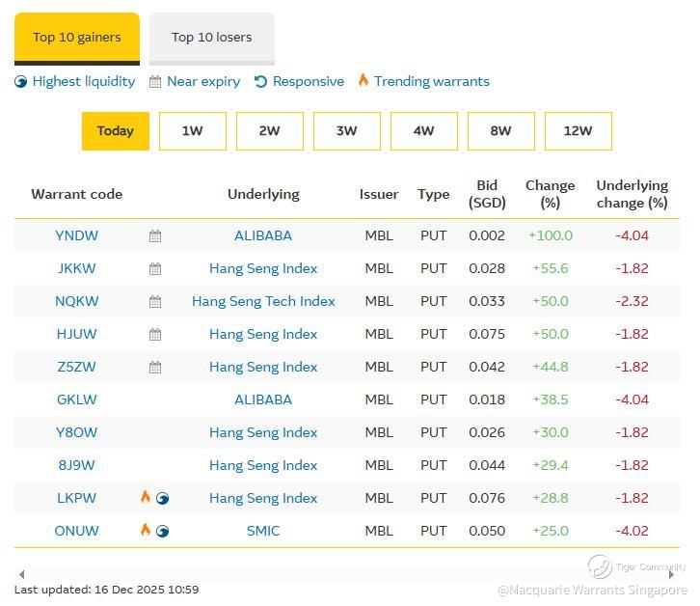Open Hang Seng Index underlying in LKPW row
Viewport: 700px width, 606px height.
pyautogui.click(x=263, y=498)
